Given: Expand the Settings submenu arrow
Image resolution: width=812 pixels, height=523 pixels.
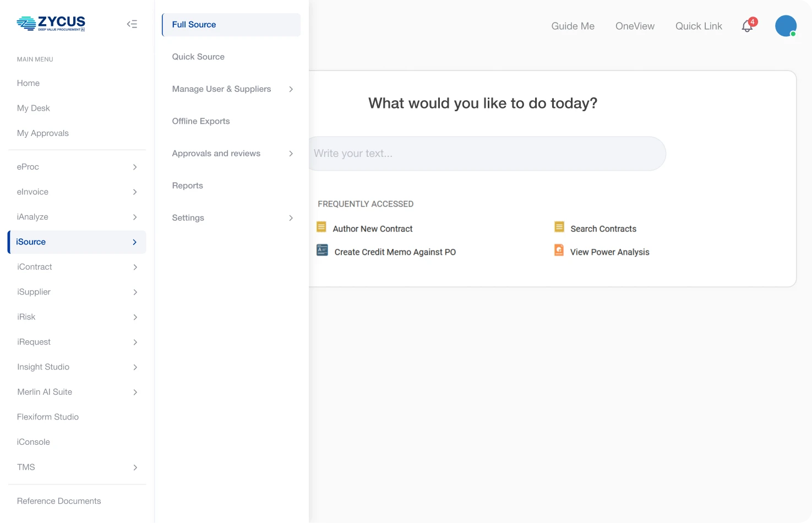Looking at the screenshot, I should coord(291,218).
